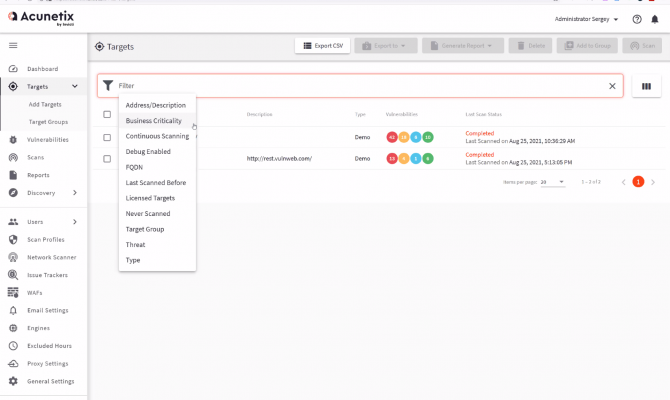Click into the Filter input field
670x400 pixels.
[359, 86]
